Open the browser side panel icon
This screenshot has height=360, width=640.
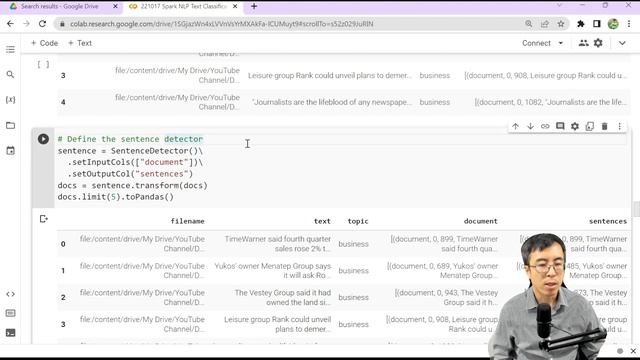pyautogui.click(x=597, y=24)
